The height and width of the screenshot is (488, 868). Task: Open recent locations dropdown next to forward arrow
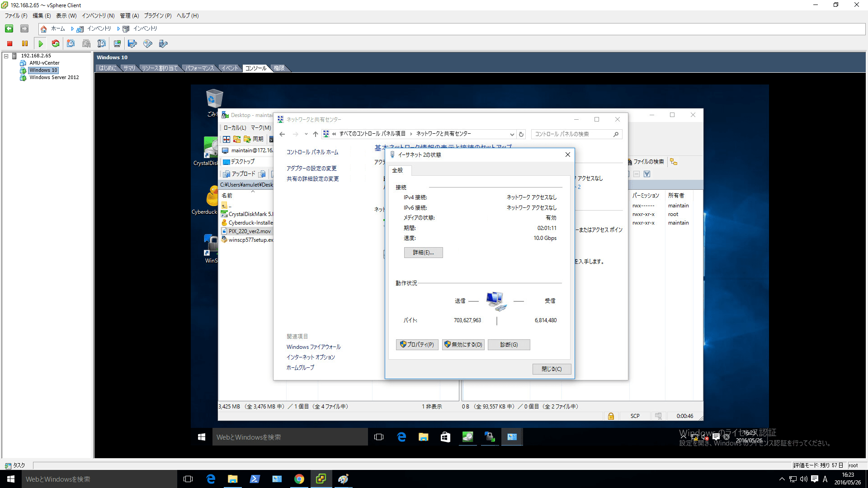[x=306, y=134]
